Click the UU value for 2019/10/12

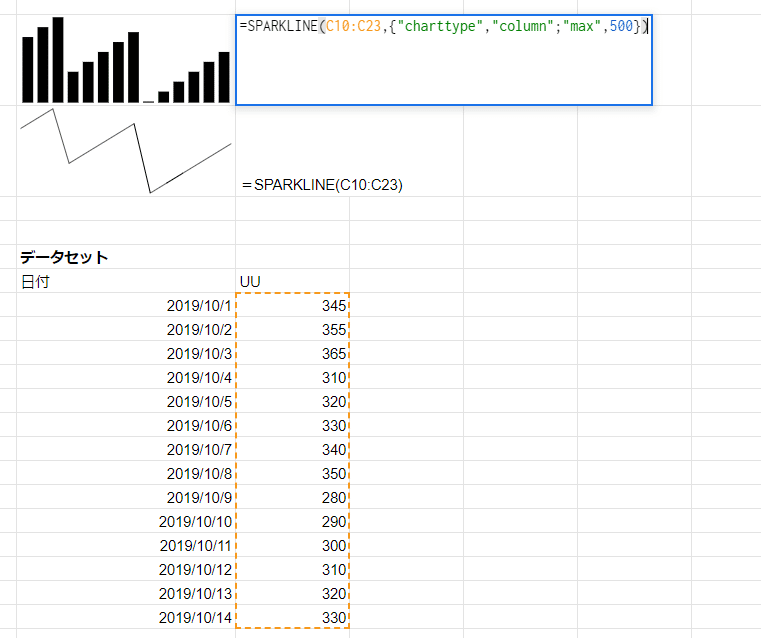click(292, 569)
